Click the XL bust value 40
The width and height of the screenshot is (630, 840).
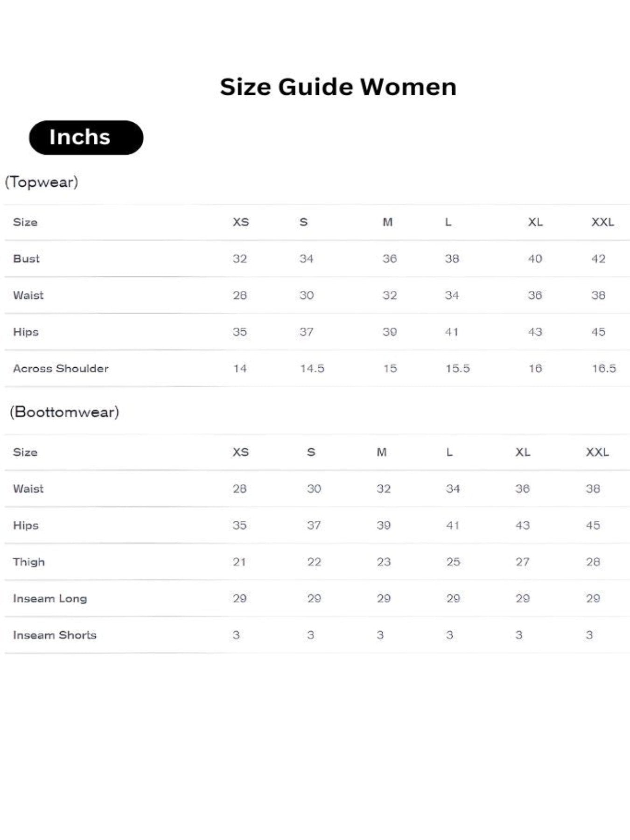point(535,259)
